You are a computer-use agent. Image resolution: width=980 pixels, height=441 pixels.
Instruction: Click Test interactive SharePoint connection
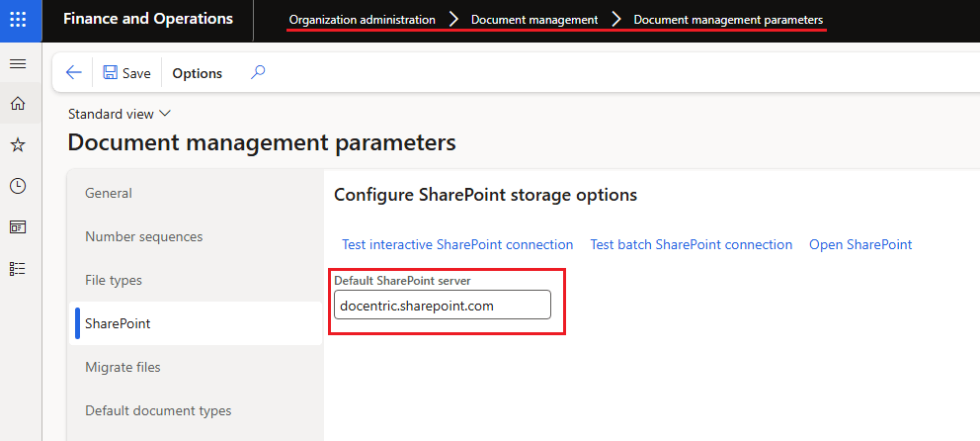tap(457, 244)
